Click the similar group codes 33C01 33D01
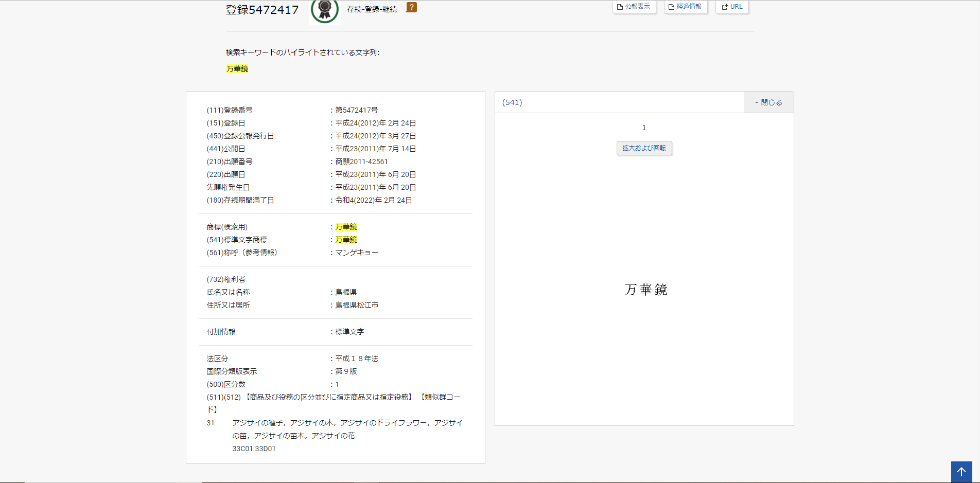 (x=254, y=449)
